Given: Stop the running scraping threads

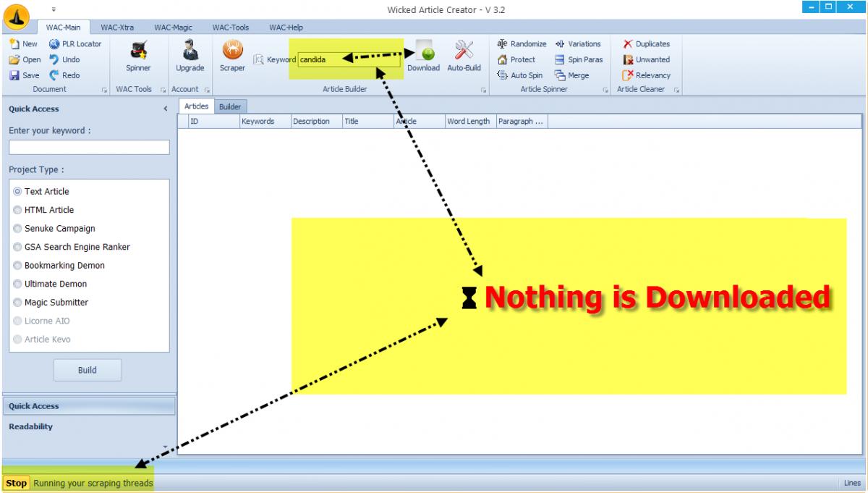Looking at the screenshot, I should (x=17, y=483).
